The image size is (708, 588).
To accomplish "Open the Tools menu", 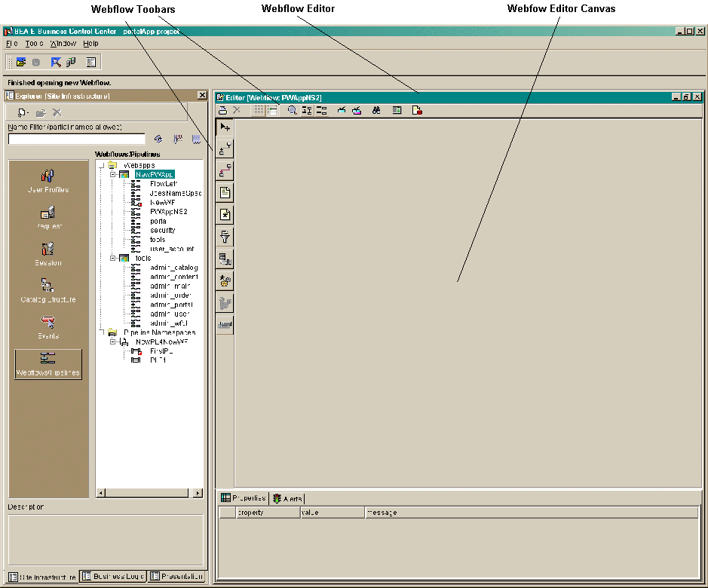I will point(35,44).
